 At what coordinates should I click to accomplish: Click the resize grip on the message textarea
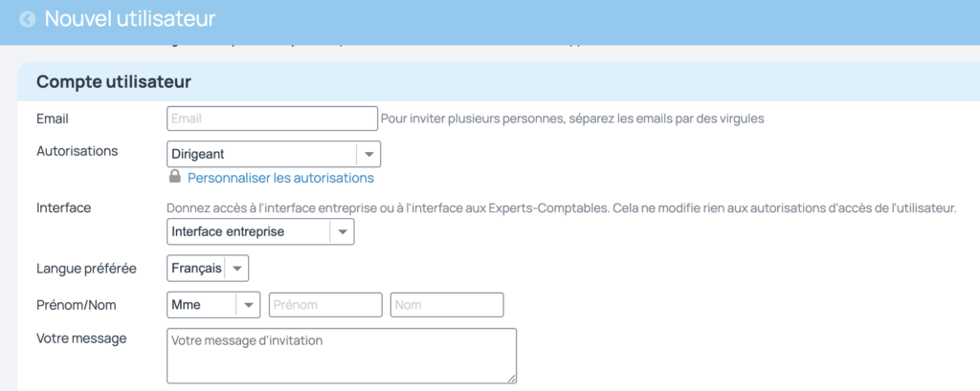[511, 378]
